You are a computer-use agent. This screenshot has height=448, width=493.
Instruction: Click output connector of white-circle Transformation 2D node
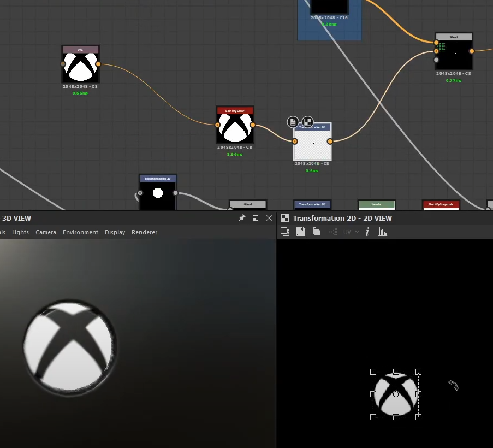tap(175, 193)
